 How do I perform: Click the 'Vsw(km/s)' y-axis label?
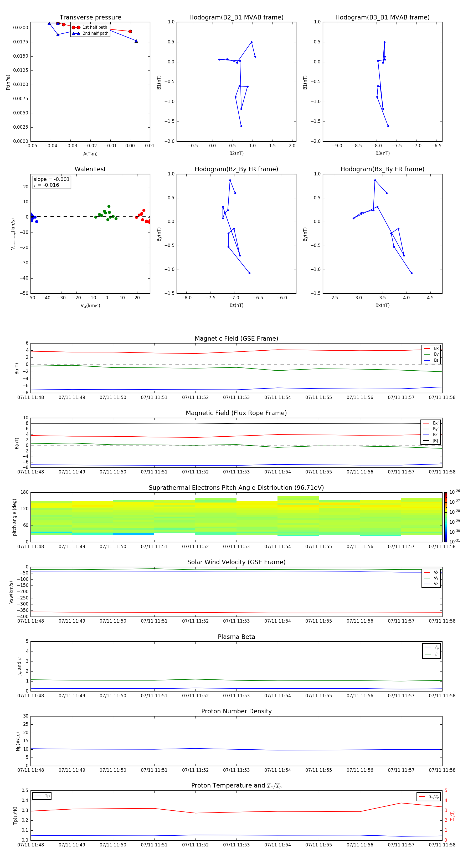pyautogui.click(x=11, y=592)
